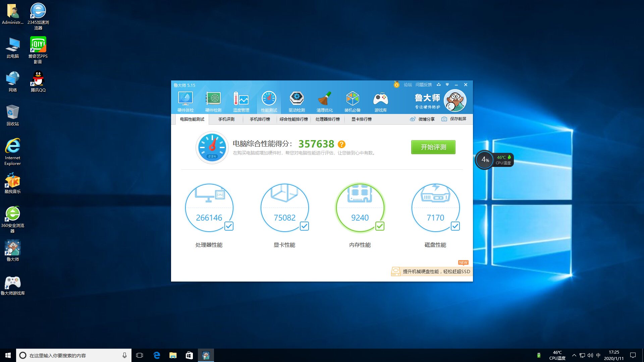Open the 网络 network desktop icon
644x362 pixels.
13,81
